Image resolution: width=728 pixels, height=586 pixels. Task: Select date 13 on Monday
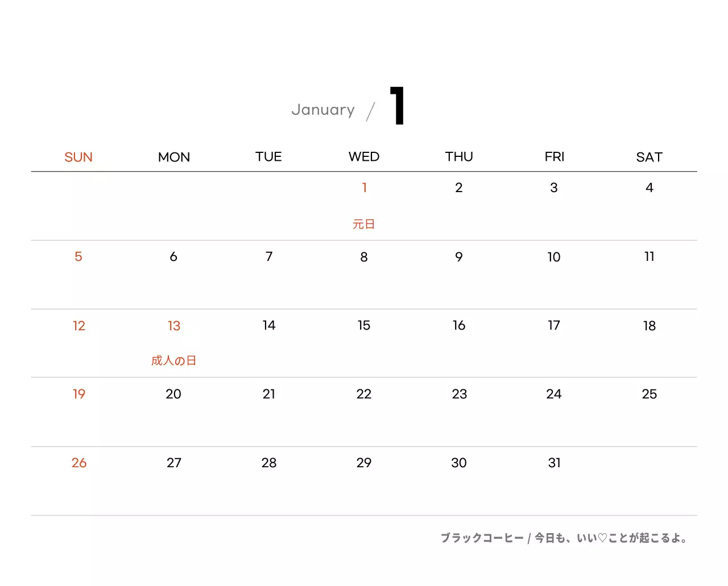point(173,326)
